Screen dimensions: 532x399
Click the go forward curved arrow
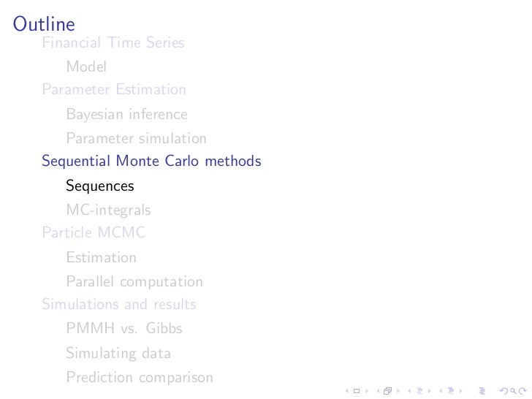(x=522, y=391)
